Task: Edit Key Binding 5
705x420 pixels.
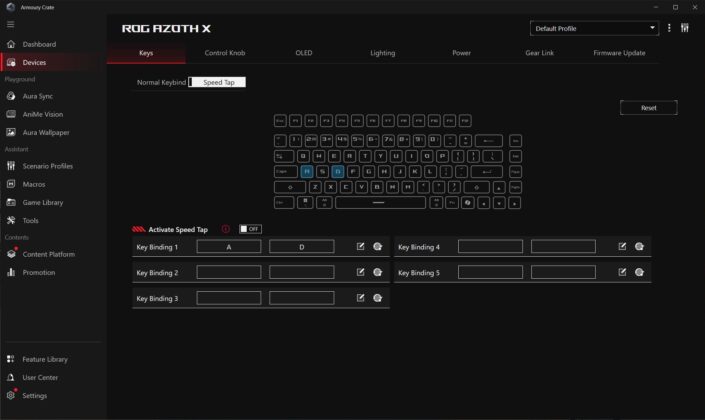Action: (622, 272)
